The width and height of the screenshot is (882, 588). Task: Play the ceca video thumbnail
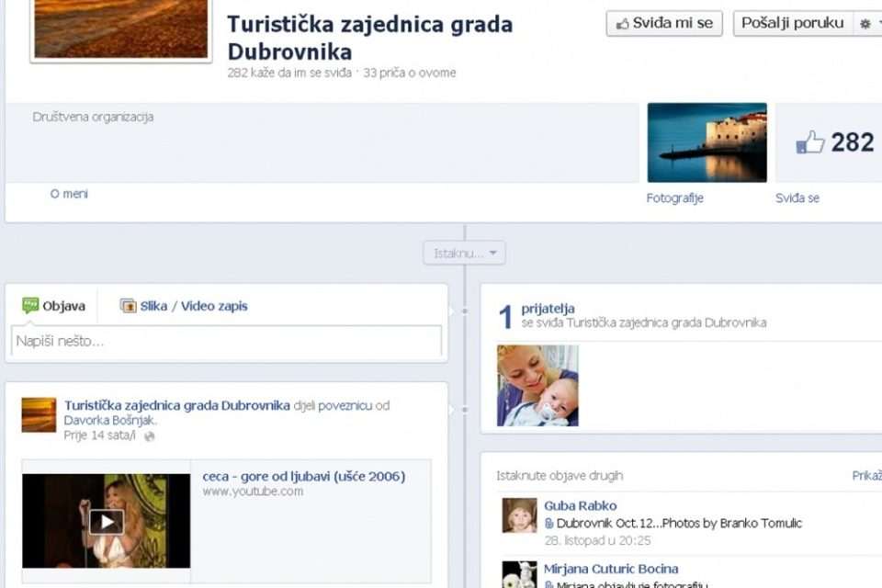point(107,521)
